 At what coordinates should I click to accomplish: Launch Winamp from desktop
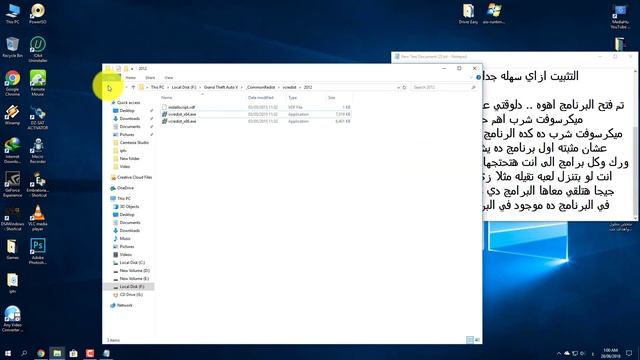pos(13,115)
